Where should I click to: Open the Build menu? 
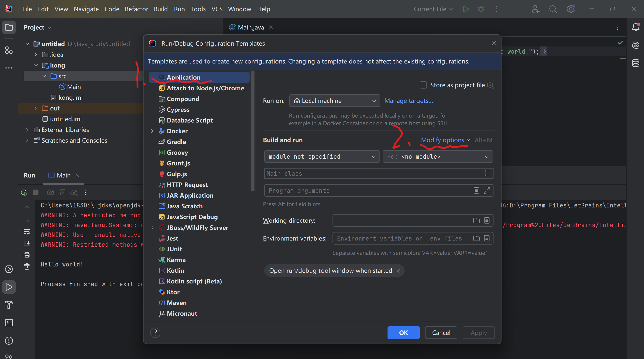(161, 9)
